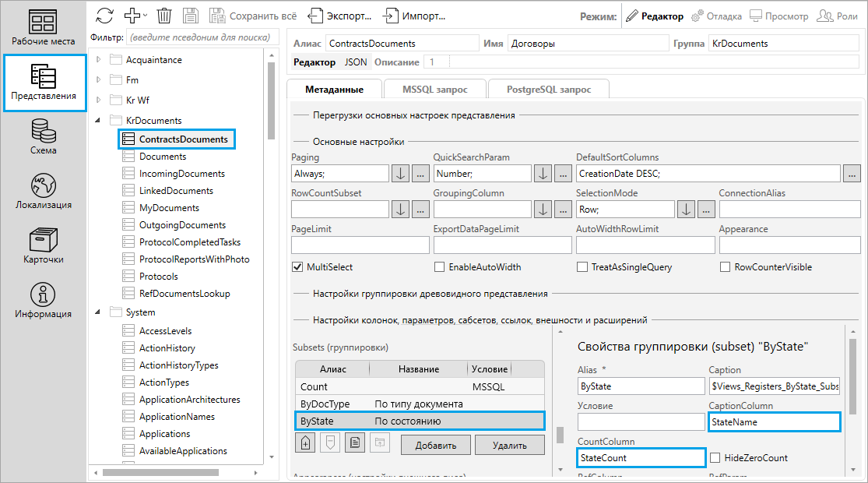Open the Схема section in sidebar
Image resolution: width=868 pixels, height=483 pixels.
pos(43,138)
